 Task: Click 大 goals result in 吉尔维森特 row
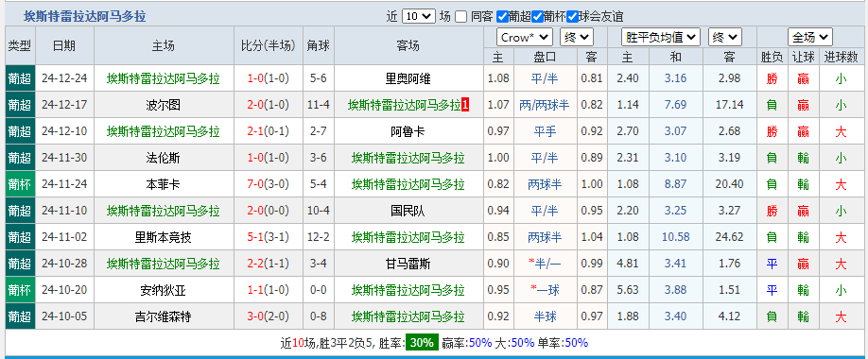pyautogui.click(x=841, y=316)
